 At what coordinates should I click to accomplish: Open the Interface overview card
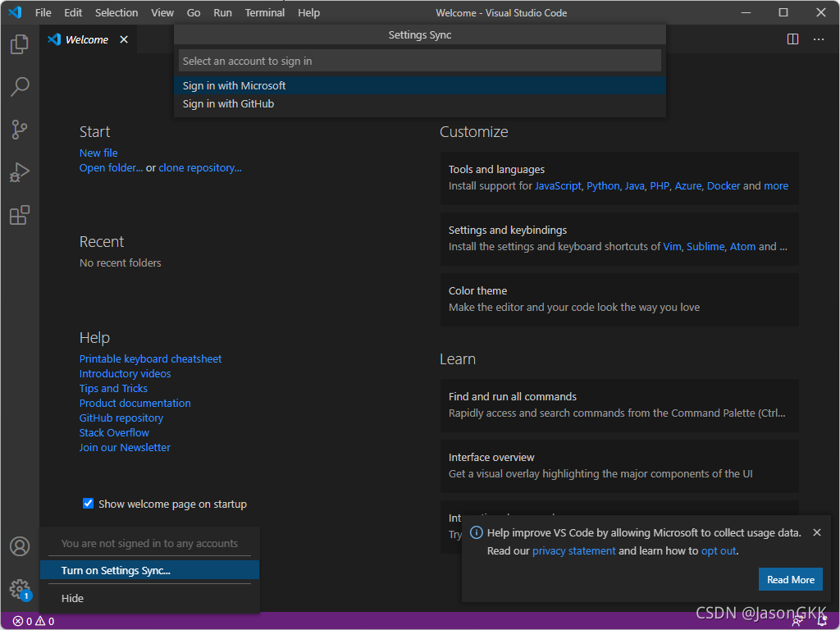coord(619,466)
